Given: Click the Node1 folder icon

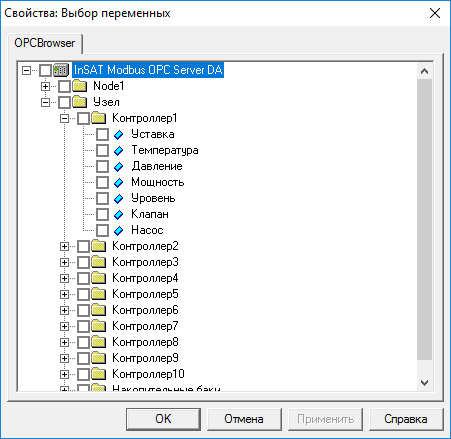Looking at the screenshot, I should [x=80, y=86].
